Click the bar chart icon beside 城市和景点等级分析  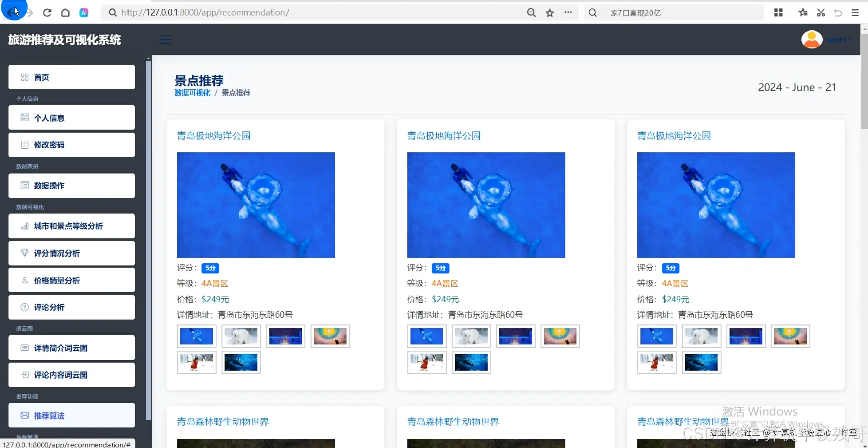(25, 226)
